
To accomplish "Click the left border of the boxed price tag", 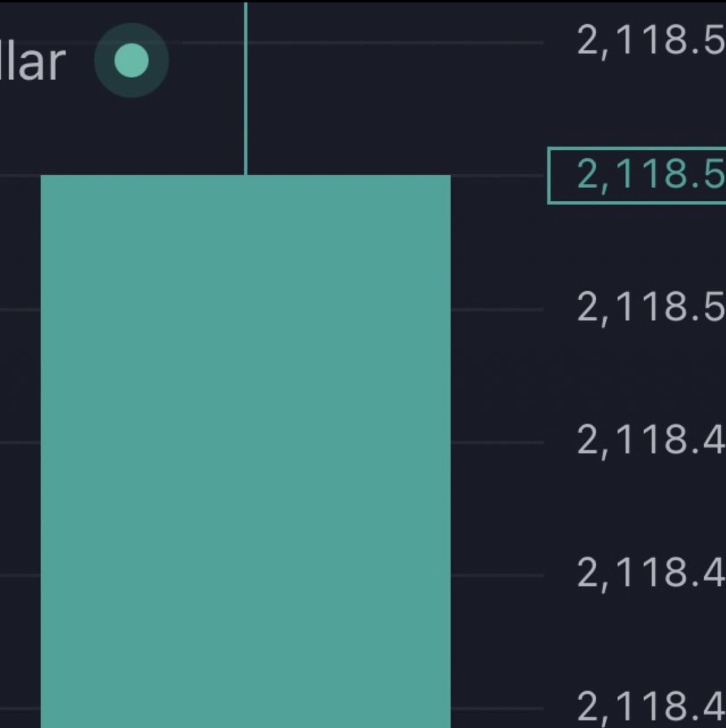I will pos(548,175).
